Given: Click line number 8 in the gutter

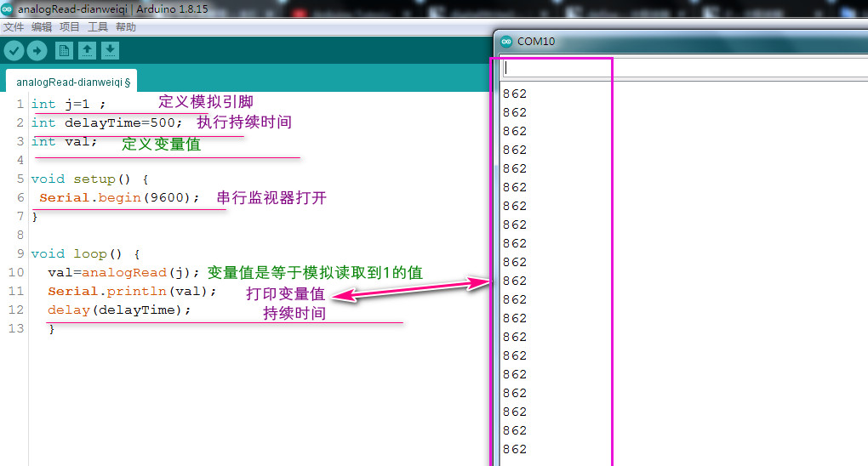Looking at the screenshot, I should pos(20,235).
